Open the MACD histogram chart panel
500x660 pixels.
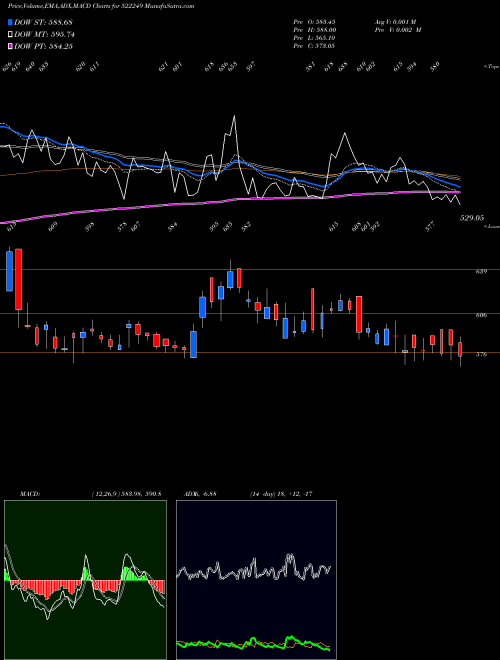click(85, 580)
